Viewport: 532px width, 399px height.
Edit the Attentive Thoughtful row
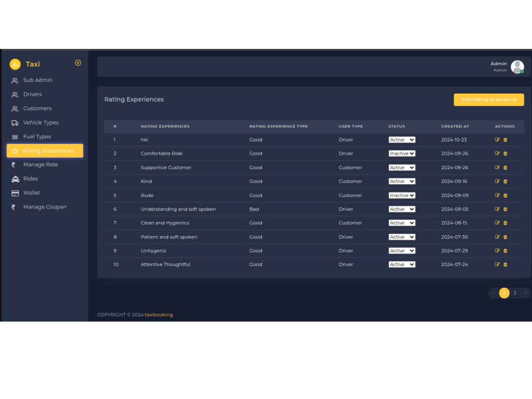tap(497, 264)
